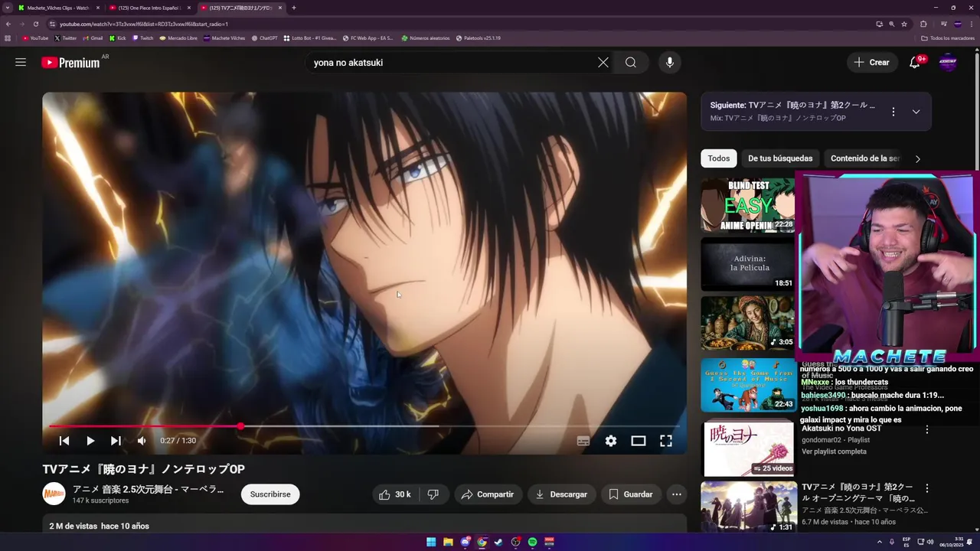Open a new browser tab
980x551 pixels.
tap(293, 8)
